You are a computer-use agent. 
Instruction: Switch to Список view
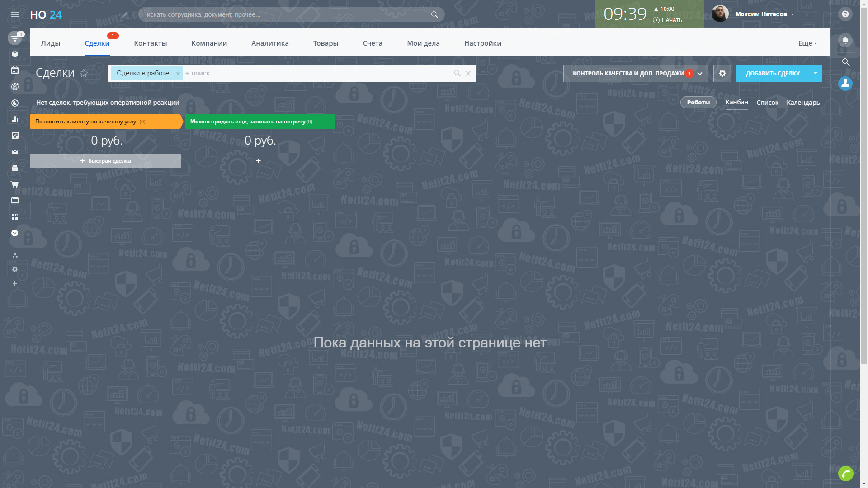point(767,103)
